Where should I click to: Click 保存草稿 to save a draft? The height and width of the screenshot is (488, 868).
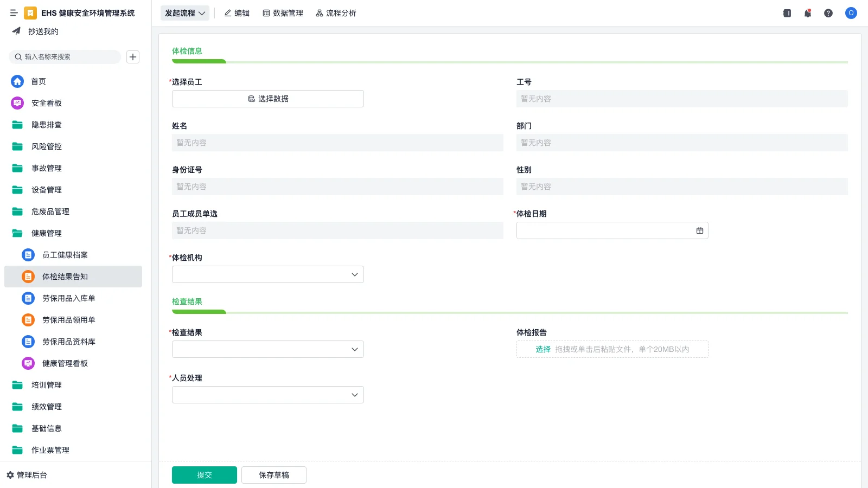273,474
